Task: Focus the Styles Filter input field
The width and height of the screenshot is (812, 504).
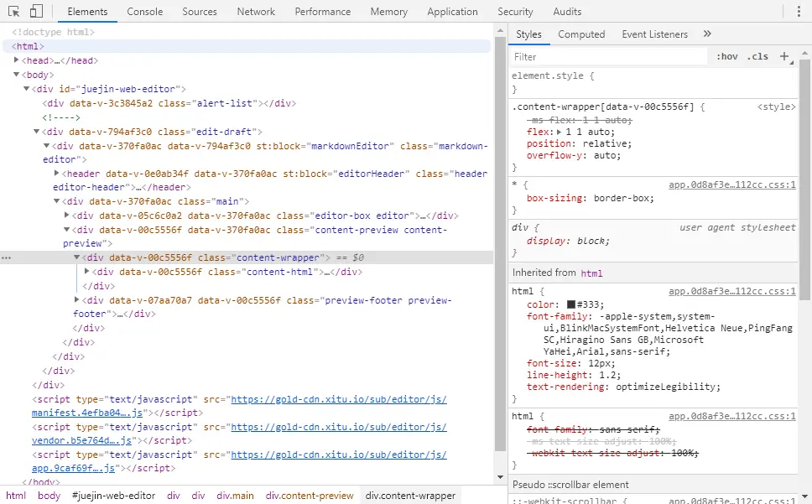Action: 609,56
